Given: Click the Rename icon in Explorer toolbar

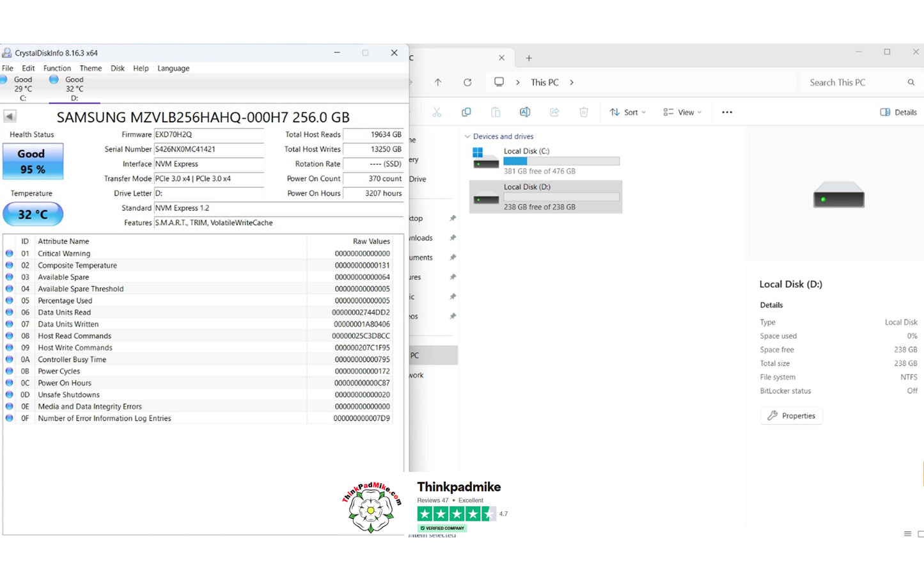Looking at the screenshot, I should point(525,112).
